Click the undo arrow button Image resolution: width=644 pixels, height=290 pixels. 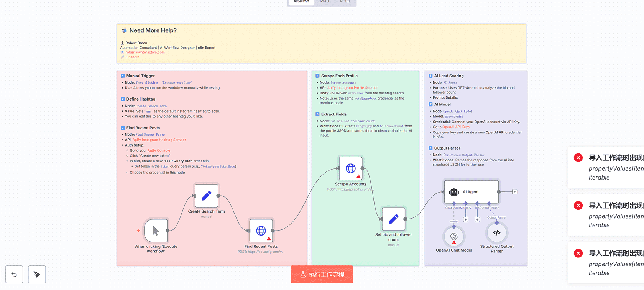pyautogui.click(x=14, y=274)
